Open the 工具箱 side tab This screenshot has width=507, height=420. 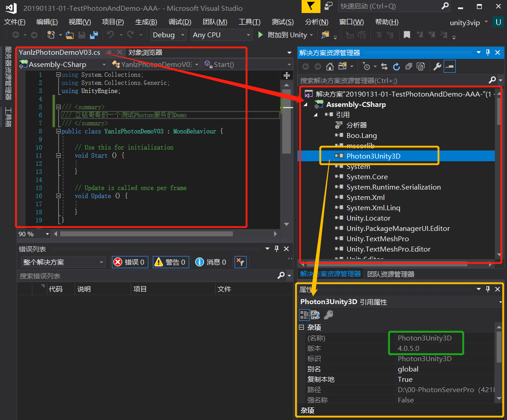click(x=8, y=117)
